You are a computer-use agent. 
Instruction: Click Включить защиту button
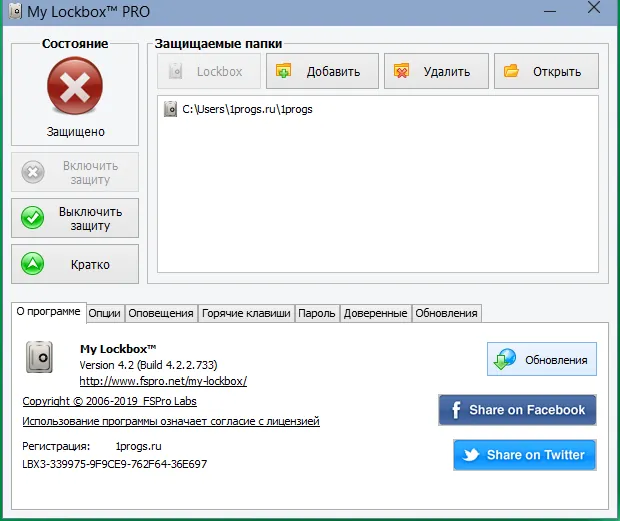click(x=75, y=172)
